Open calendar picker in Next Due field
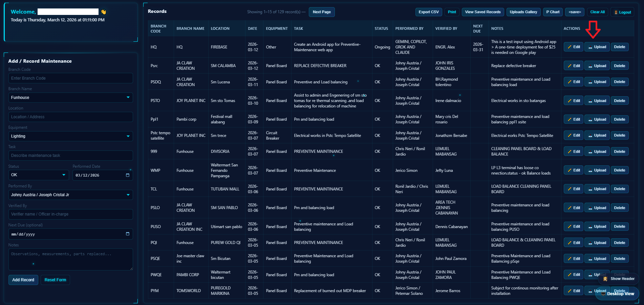Image resolution: width=644 pixels, height=305 pixels. pyautogui.click(x=128, y=234)
